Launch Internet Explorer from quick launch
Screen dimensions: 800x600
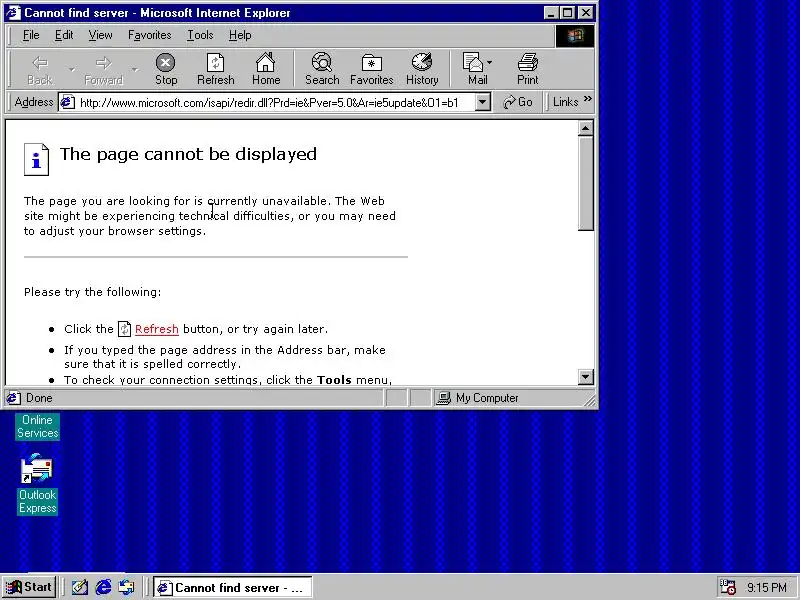tap(104, 587)
